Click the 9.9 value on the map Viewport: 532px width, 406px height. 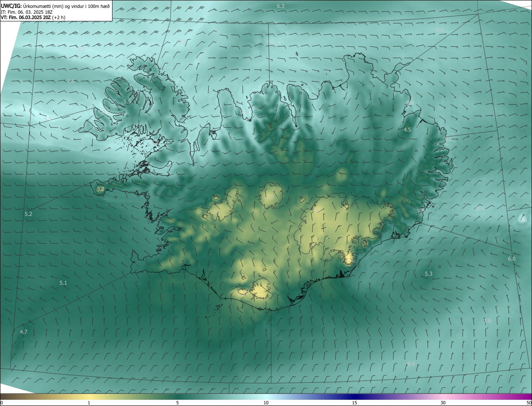coord(48,118)
